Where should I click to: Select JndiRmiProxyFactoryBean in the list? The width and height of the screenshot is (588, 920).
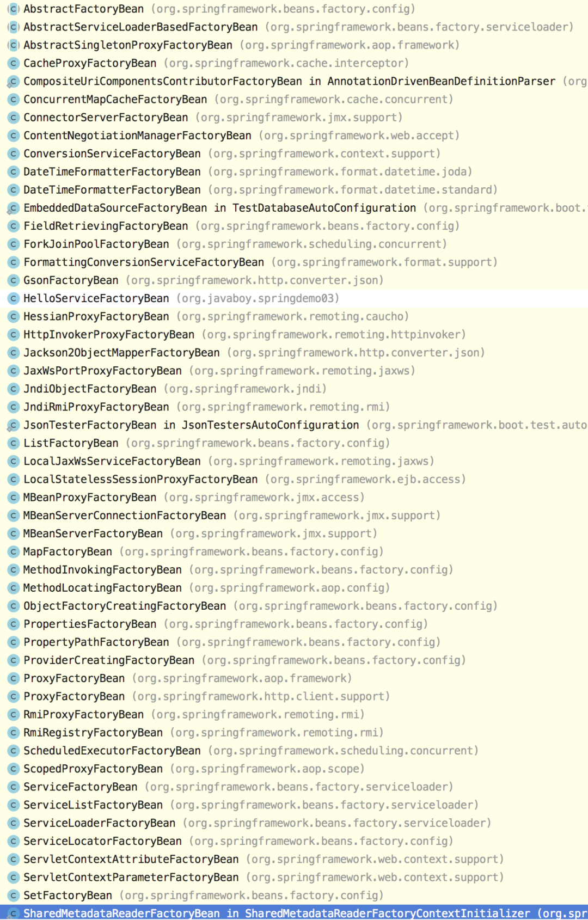pos(294,407)
